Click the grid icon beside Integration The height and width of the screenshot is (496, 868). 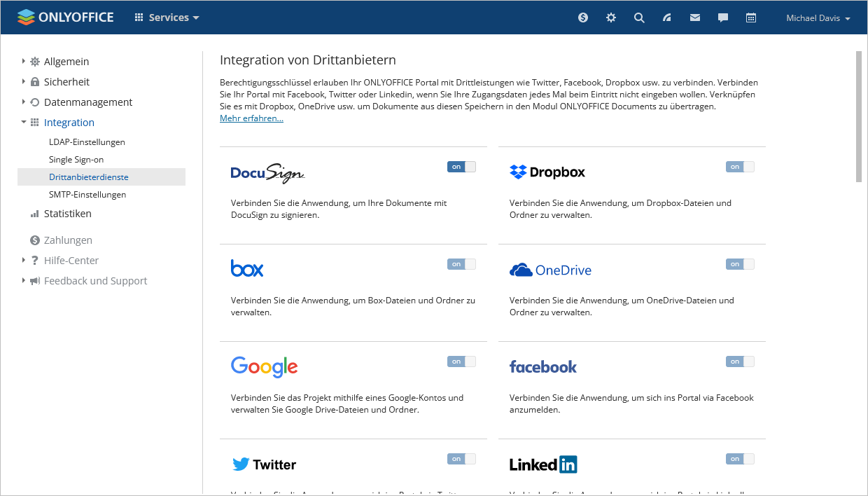click(x=35, y=123)
